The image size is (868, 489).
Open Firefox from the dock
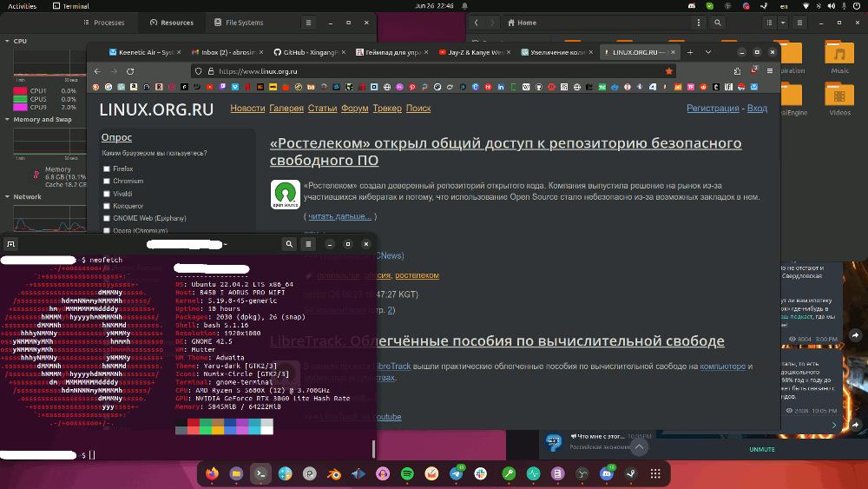[x=212, y=473]
